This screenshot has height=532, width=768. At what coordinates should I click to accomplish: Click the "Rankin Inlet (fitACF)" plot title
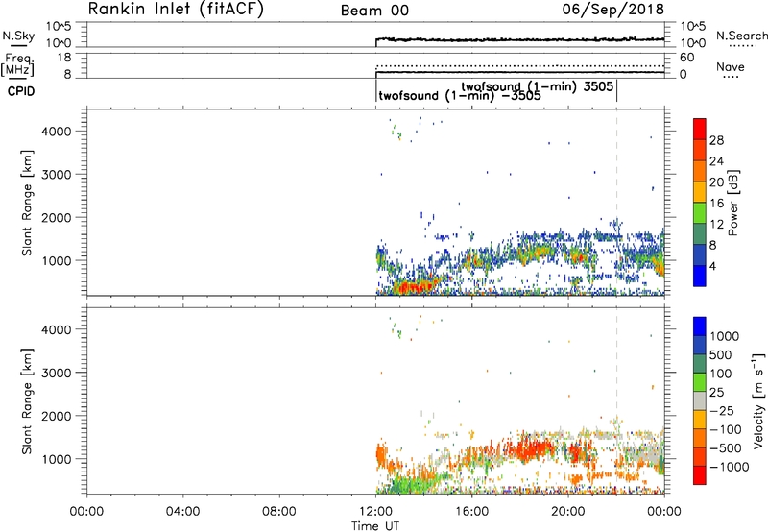[176, 9]
